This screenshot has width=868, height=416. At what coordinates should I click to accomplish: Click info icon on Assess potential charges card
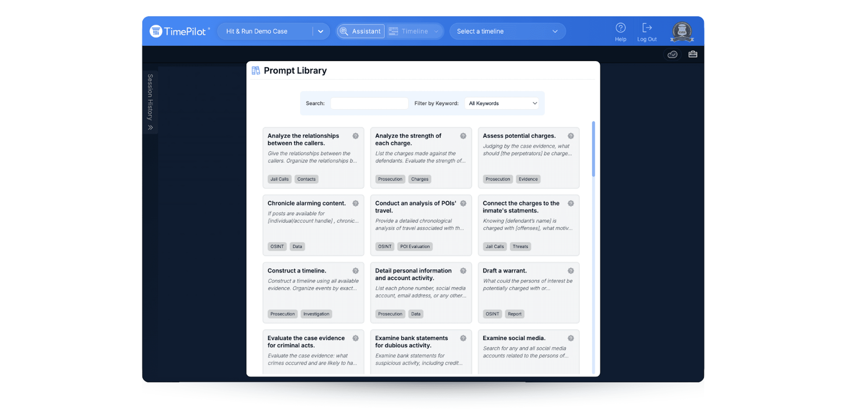click(x=570, y=136)
